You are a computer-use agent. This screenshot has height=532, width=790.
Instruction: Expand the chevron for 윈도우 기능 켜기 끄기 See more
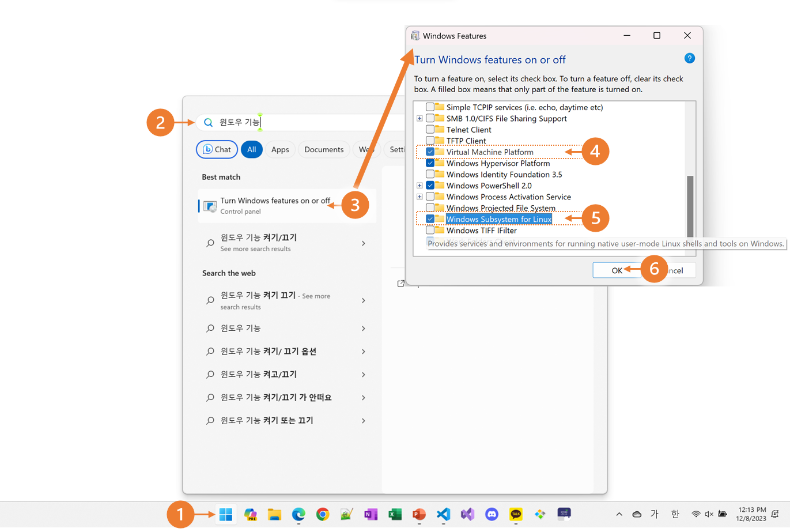[363, 300]
